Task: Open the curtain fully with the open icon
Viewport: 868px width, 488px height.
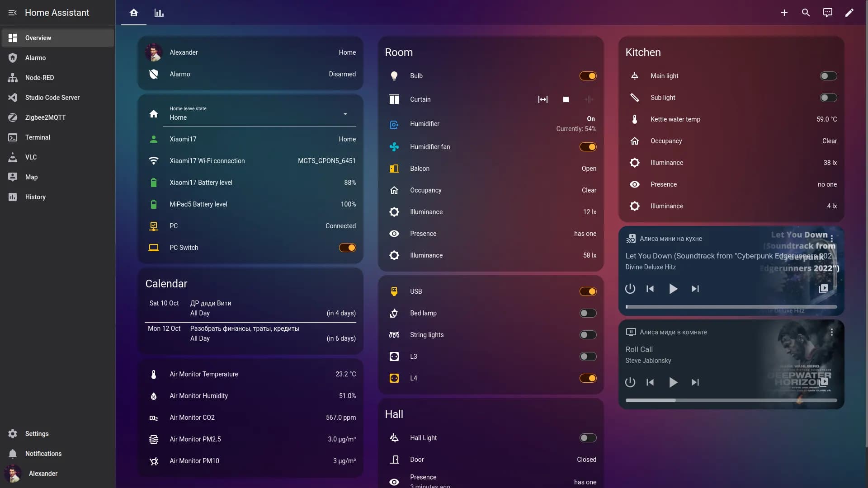Action: coord(543,99)
